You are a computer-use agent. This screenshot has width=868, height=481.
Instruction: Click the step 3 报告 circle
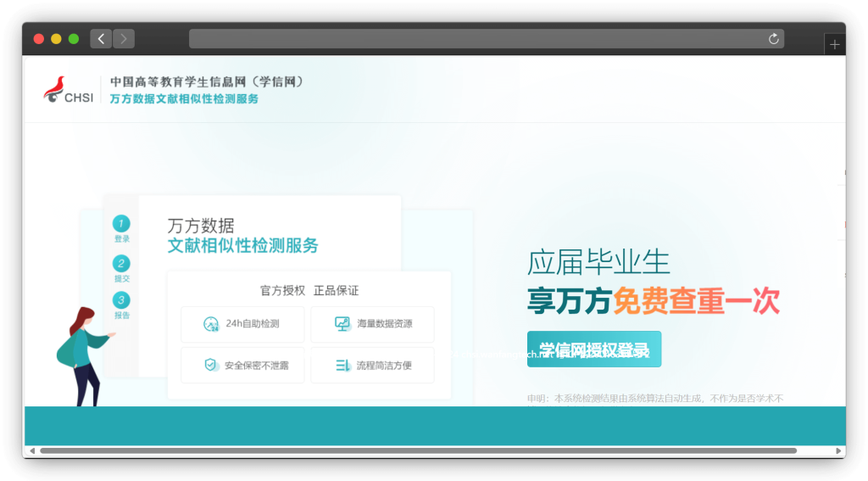pyautogui.click(x=121, y=300)
